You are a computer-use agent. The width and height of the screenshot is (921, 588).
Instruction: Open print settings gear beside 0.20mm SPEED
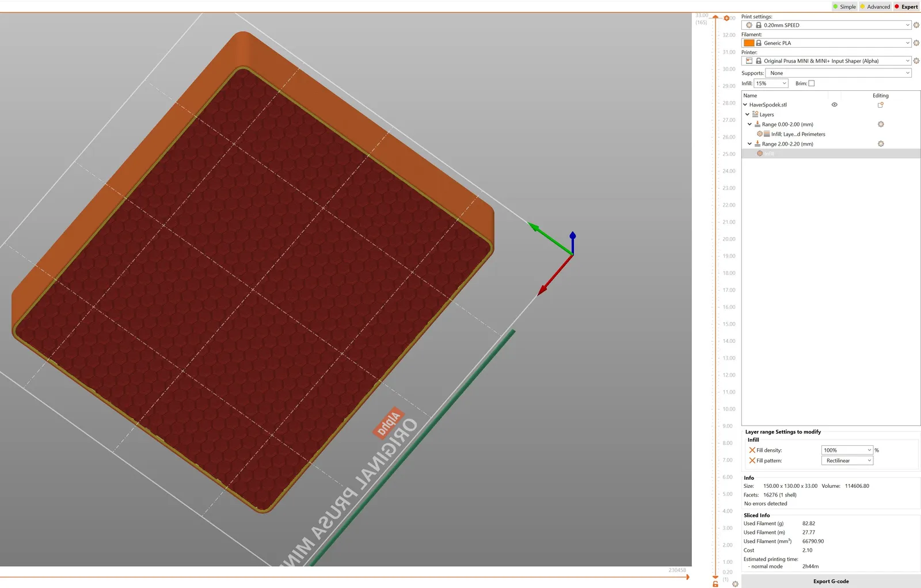pos(916,25)
